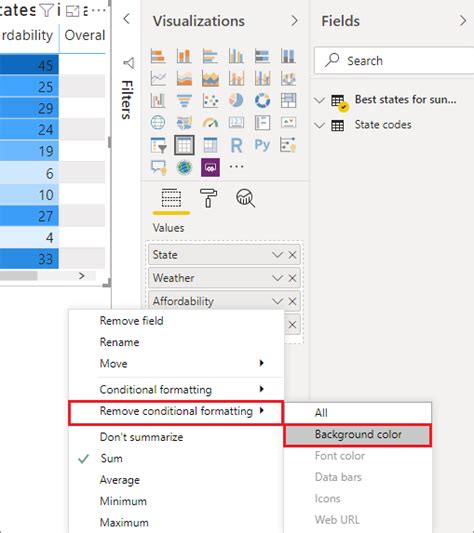
Task: Select the Slicer visual
Action: [158, 145]
